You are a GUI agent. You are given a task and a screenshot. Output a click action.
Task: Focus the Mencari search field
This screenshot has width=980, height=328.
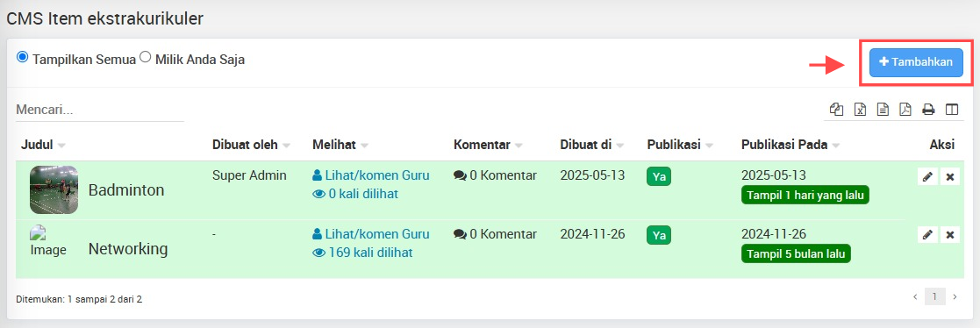tap(100, 110)
